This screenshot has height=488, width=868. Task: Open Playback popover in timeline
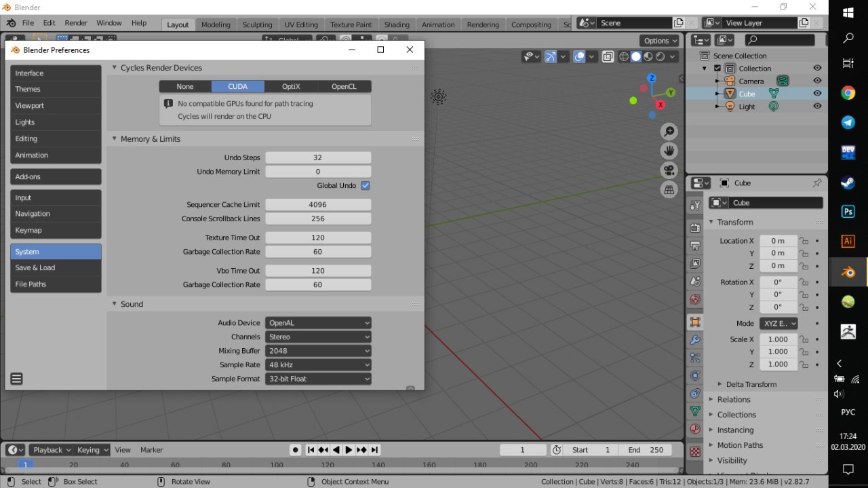pyautogui.click(x=51, y=450)
